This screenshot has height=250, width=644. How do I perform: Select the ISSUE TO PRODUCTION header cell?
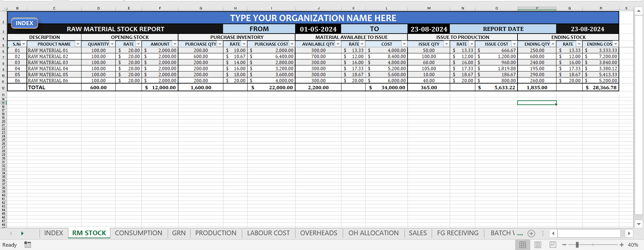coord(463,37)
